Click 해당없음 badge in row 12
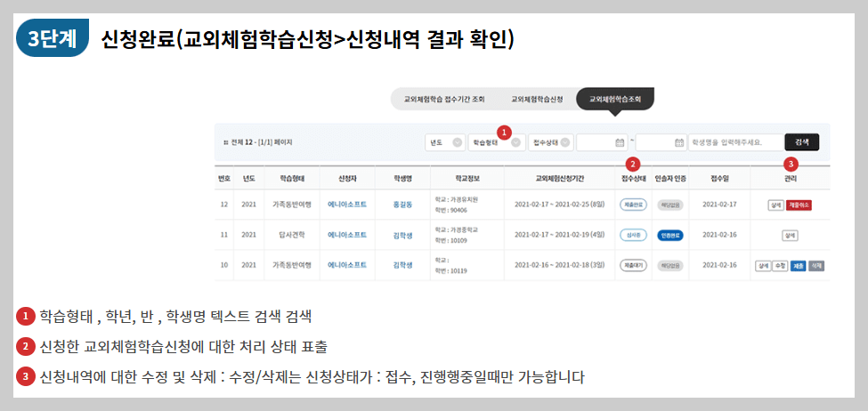Viewport: 868px width, 411px height. [670, 205]
